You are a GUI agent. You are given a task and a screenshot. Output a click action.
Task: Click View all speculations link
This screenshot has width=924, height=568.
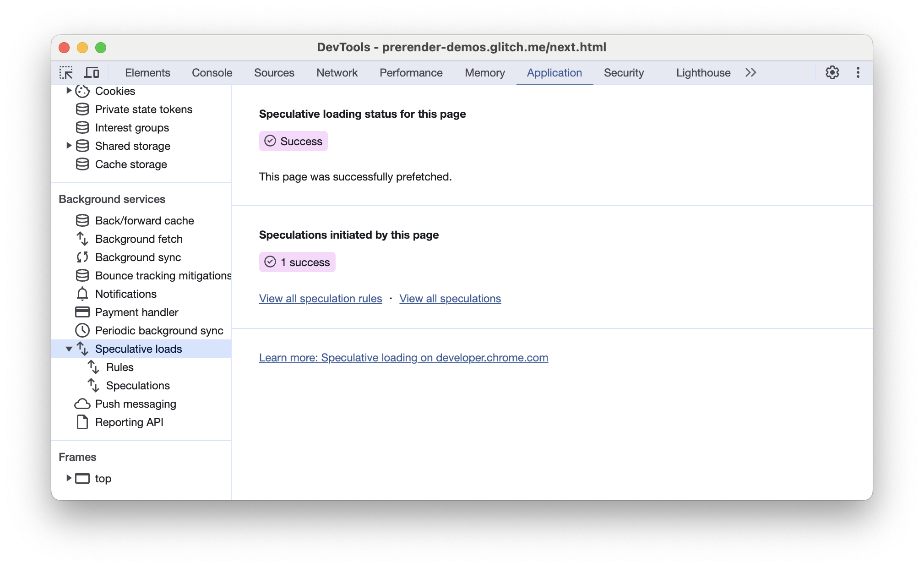450,298
